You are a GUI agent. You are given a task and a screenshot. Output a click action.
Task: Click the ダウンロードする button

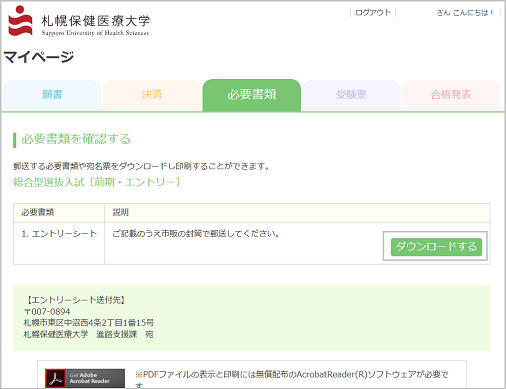436,247
